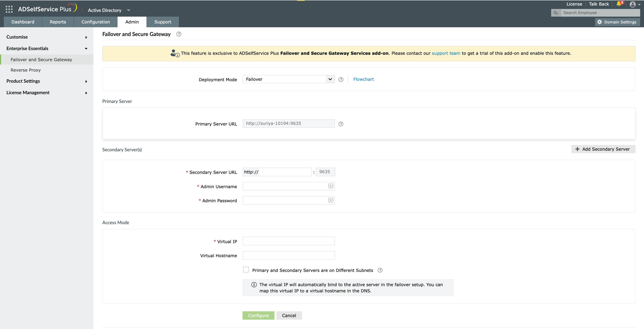Open the user account avatar menu
The width and height of the screenshot is (644, 329).
click(x=632, y=4)
